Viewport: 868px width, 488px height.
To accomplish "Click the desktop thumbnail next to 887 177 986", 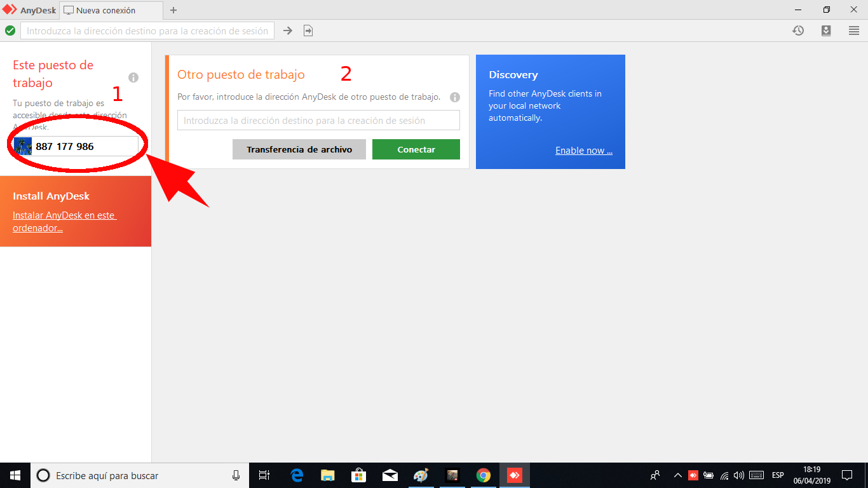I will pos(23,146).
